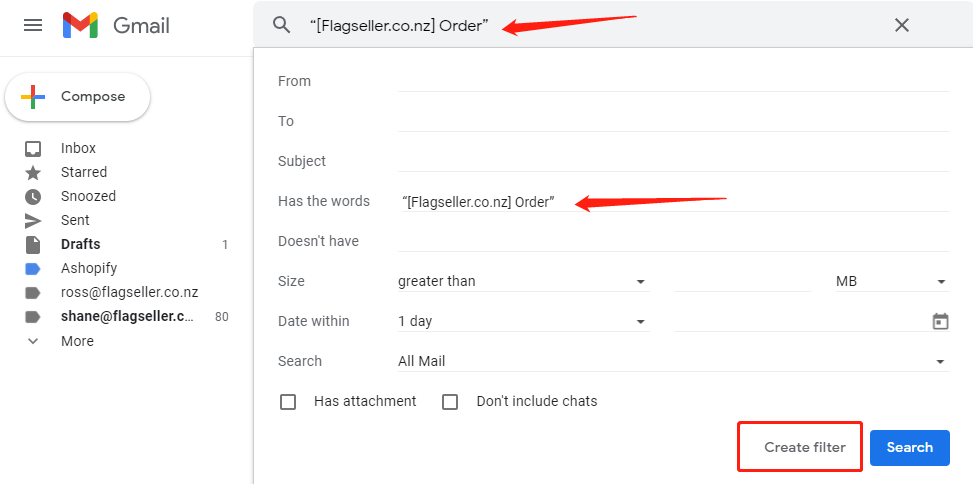Image resolution: width=973 pixels, height=484 pixels.
Task: Open the shane@flagseller label
Action: click(x=127, y=316)
